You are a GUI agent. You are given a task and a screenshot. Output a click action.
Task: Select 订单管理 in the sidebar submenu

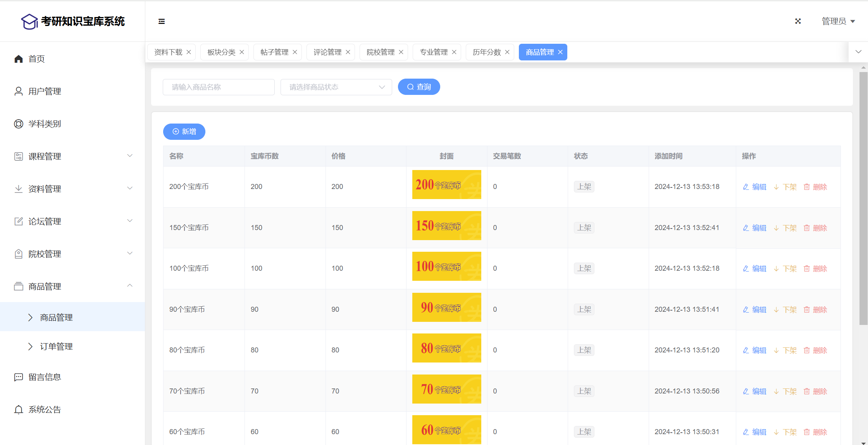pyautogui.click(x=57, y=347)
